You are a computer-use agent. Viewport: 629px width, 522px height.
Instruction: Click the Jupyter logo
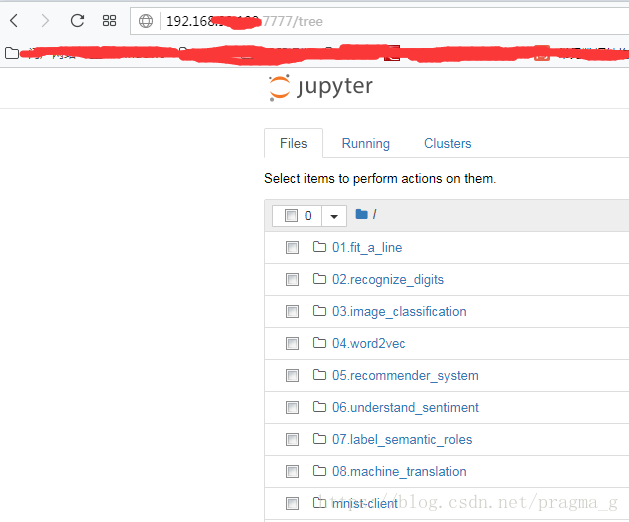[x=321, y=87]
